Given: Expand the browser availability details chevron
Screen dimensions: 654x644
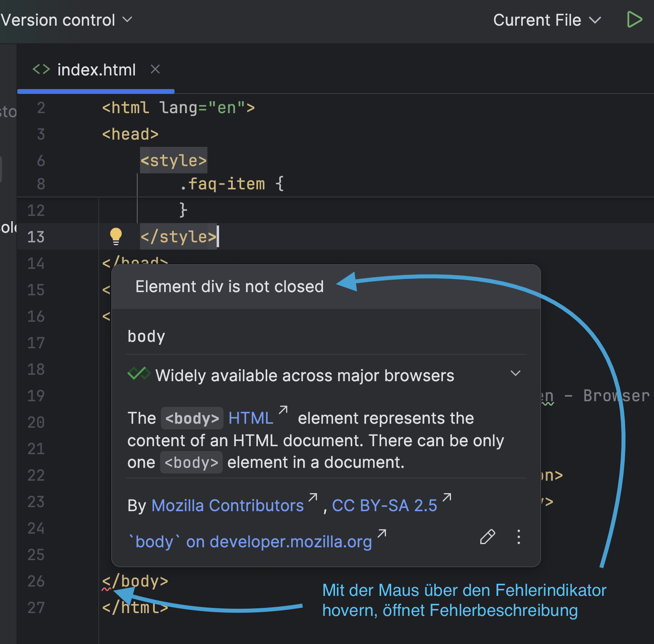Looking at the screenshot, I should coord(515,374).
